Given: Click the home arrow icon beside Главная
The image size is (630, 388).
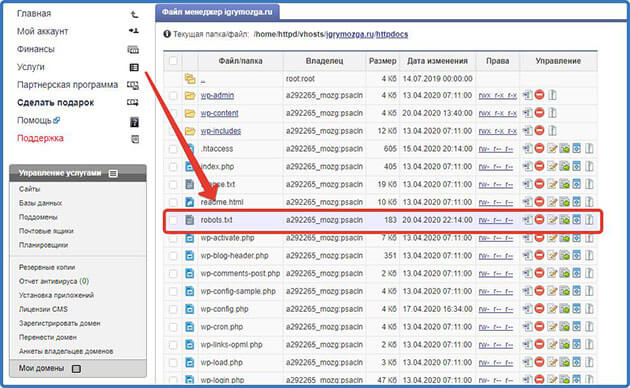Looking at the screenshot, I should click(134, 14).
